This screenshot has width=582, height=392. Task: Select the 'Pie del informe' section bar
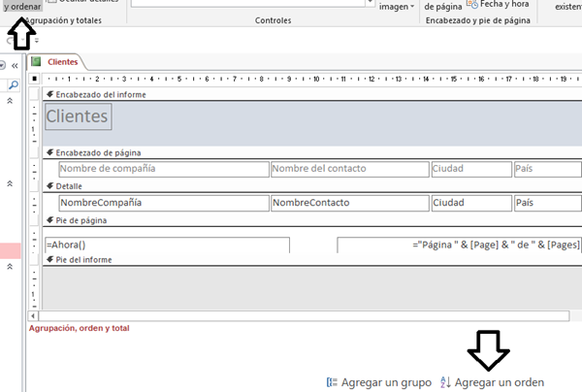312,260
